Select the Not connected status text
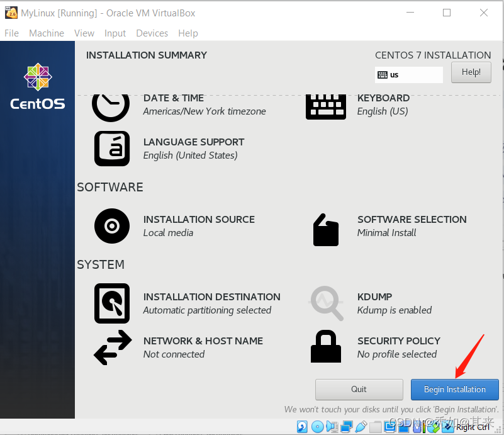The image size is (504, 435). pos(174,354)
